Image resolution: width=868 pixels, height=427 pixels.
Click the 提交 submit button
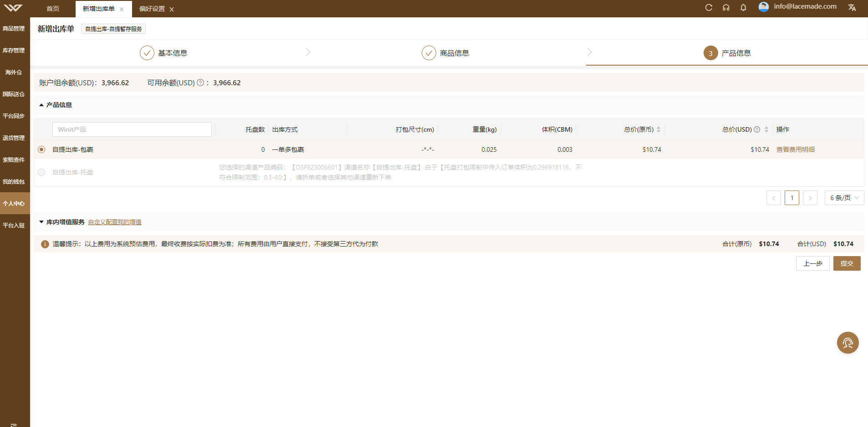click(x=847, y=263)
